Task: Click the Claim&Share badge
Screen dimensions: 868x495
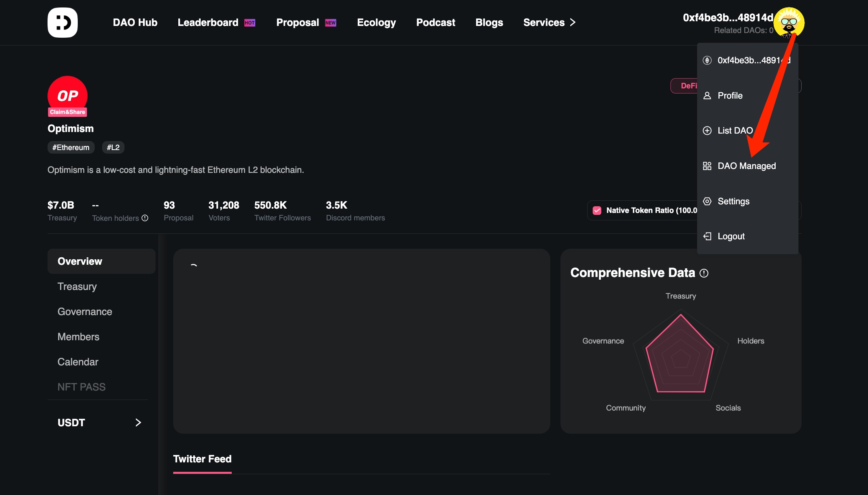Action: tap(68, 112)
